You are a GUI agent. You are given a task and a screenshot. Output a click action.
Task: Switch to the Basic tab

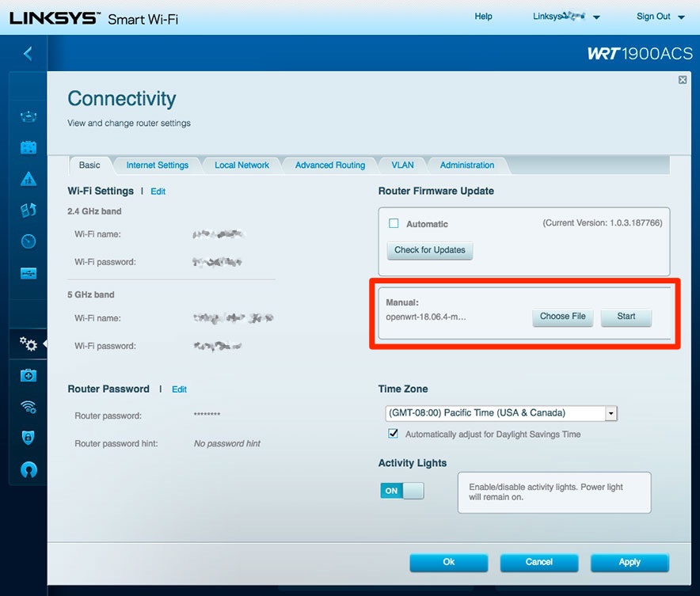click(x=89, y=165)
